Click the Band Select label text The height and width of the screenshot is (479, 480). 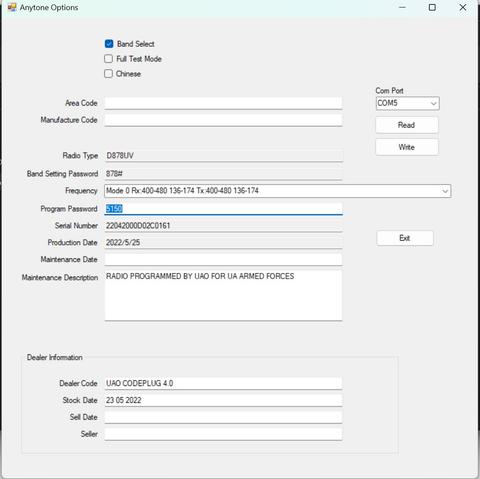point(136,44)
